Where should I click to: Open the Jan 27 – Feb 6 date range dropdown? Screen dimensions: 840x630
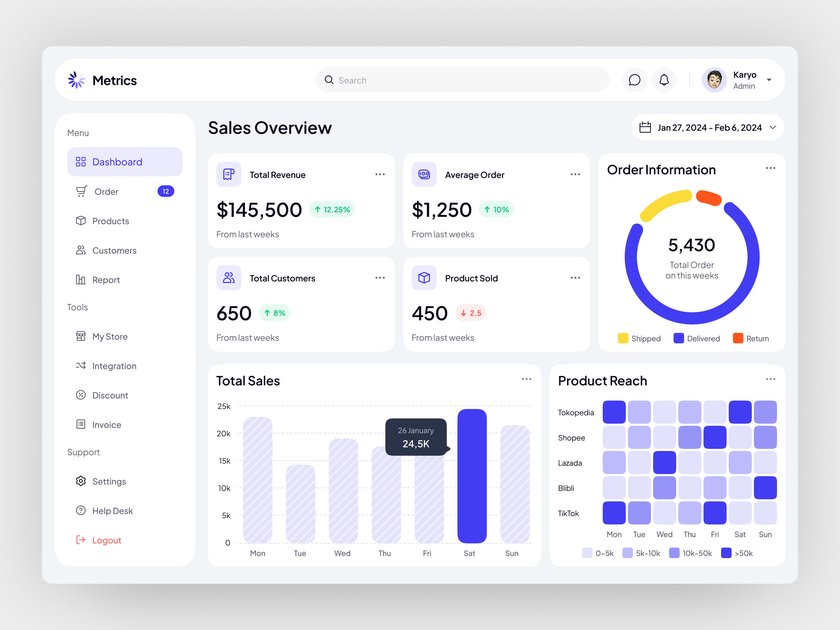(x=707, y=127)
